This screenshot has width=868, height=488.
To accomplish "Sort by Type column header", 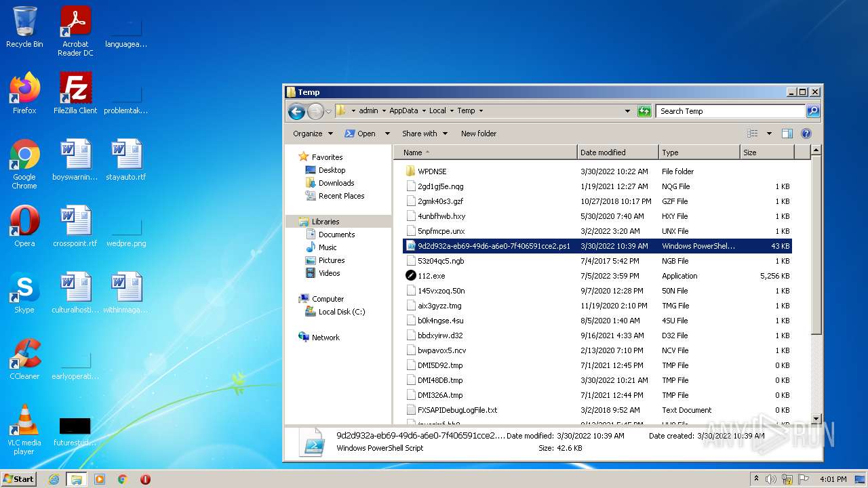I will (699, 152).
